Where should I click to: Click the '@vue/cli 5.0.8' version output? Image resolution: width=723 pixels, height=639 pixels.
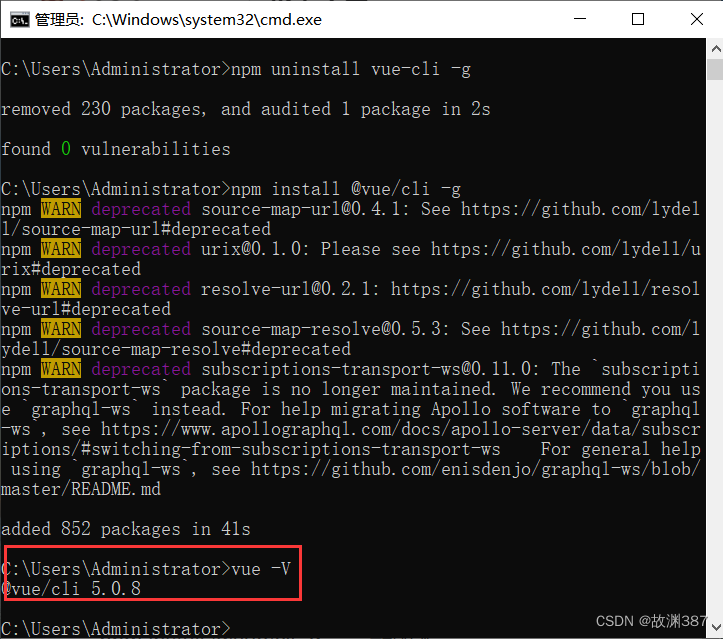click(x=71, y=589)
